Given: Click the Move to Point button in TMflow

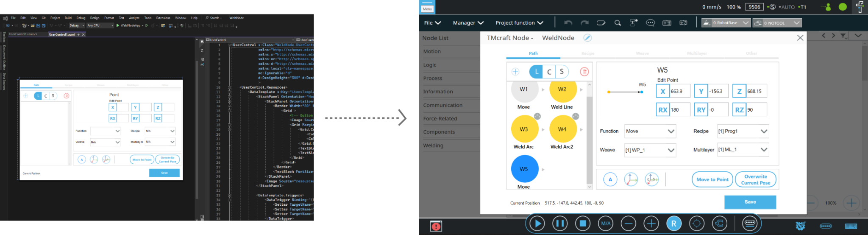Looking at the screenshot, I should pos(712,179).
